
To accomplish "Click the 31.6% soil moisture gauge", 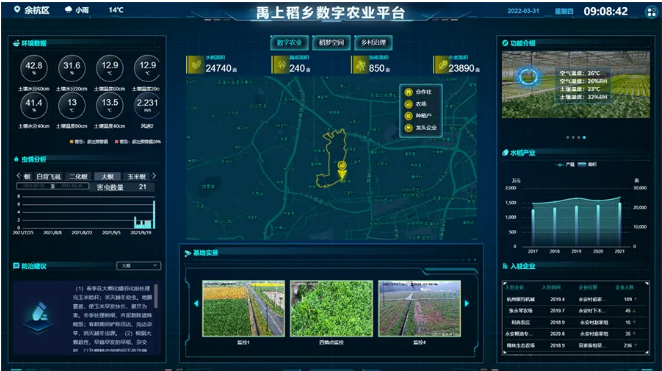I will click(72, 68).
